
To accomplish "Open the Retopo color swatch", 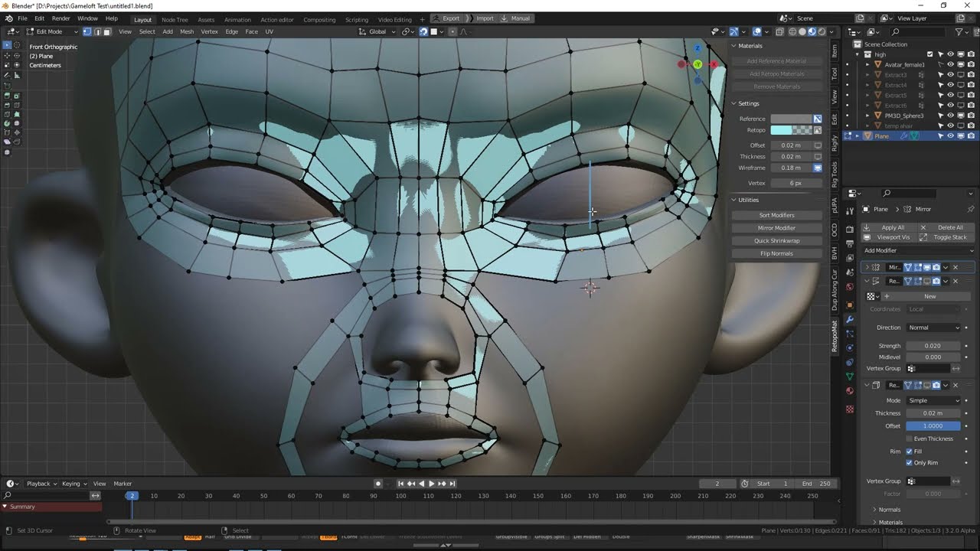I will (x=791, y=130).
